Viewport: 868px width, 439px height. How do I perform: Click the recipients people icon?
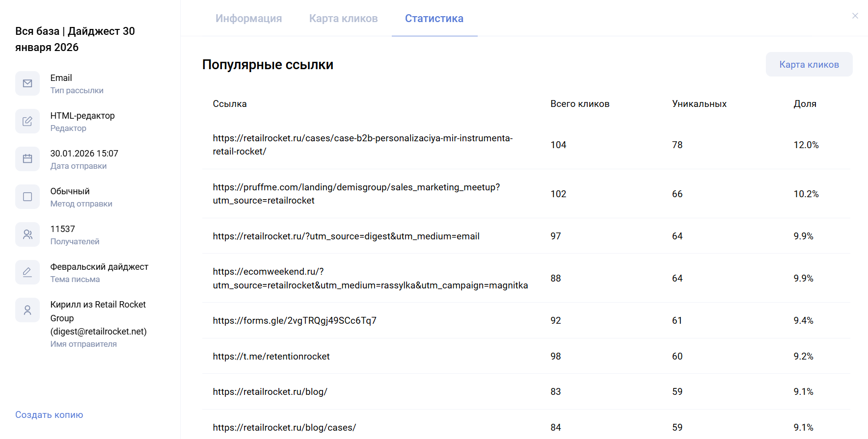coord(27,234)
